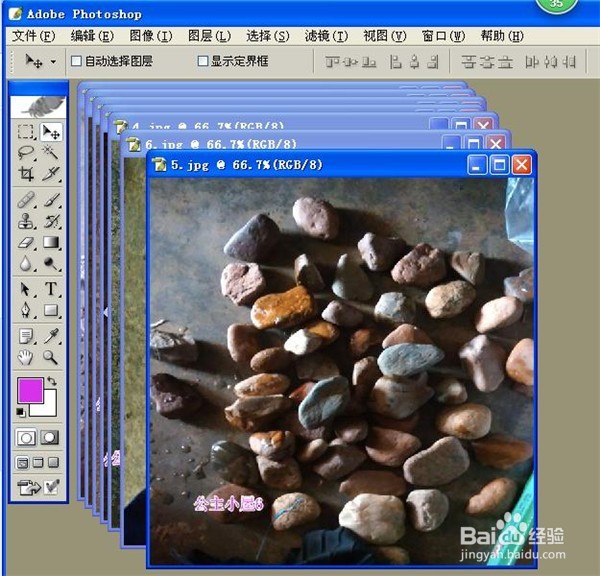Screen dimensions: 600x576
Task: Select the Type tool
Action: [51, 289]
